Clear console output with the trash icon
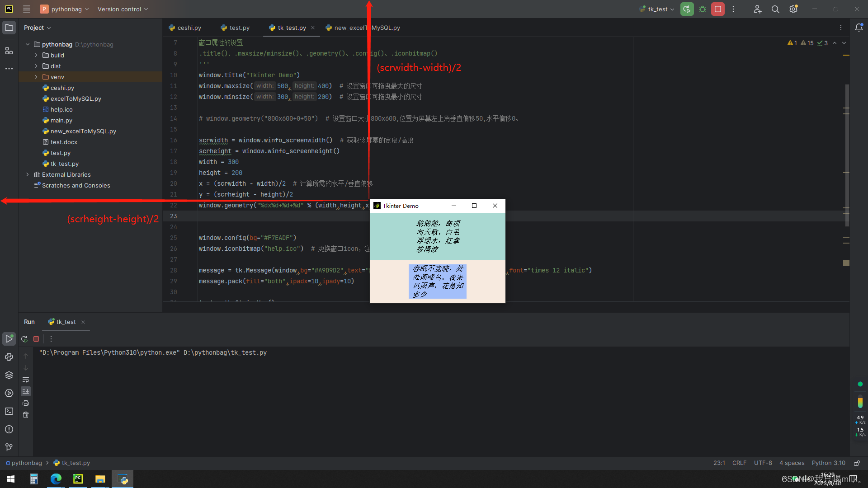 [x=26, y=415]
